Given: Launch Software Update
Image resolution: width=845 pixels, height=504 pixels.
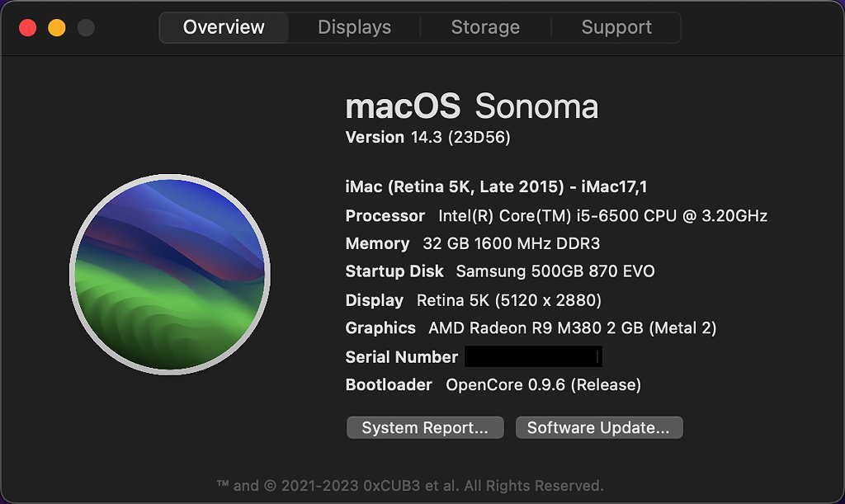Looking at the screenshot, I should click(598, 427).
